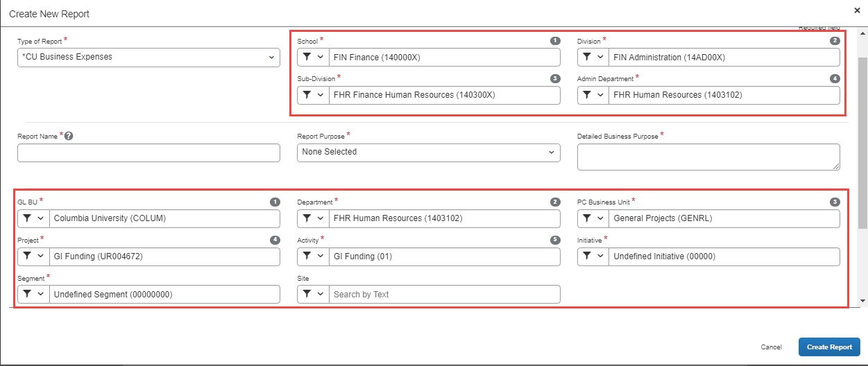Screen dimensions: 868x366
Task: Click the filter icon in School field
Action: pos(307,57)
